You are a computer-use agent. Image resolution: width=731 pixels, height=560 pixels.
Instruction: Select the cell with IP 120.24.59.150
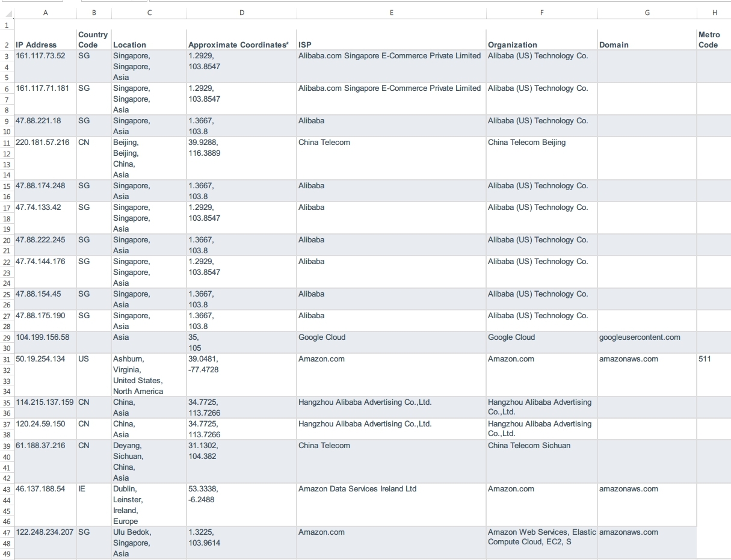point(45,429)
